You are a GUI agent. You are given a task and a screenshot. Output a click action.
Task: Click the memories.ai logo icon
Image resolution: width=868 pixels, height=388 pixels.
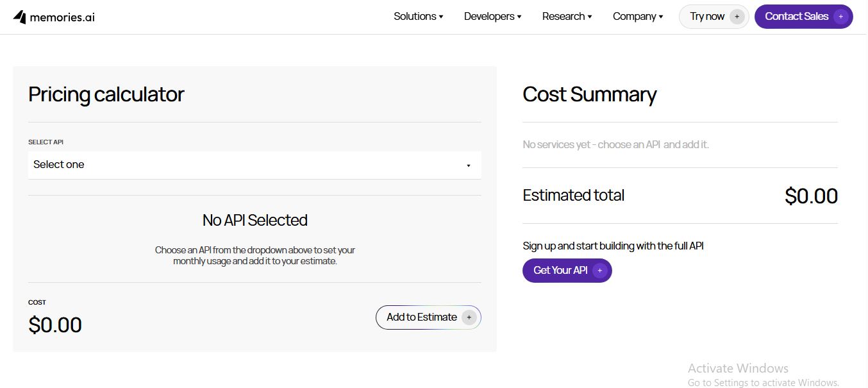(20, 17)
